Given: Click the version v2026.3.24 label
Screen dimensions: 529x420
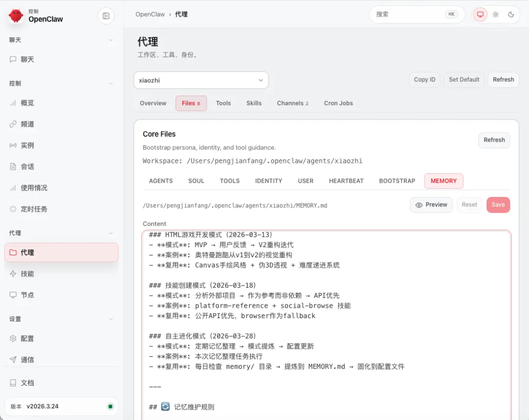Looking at the screenshot, I should point(43,406).
